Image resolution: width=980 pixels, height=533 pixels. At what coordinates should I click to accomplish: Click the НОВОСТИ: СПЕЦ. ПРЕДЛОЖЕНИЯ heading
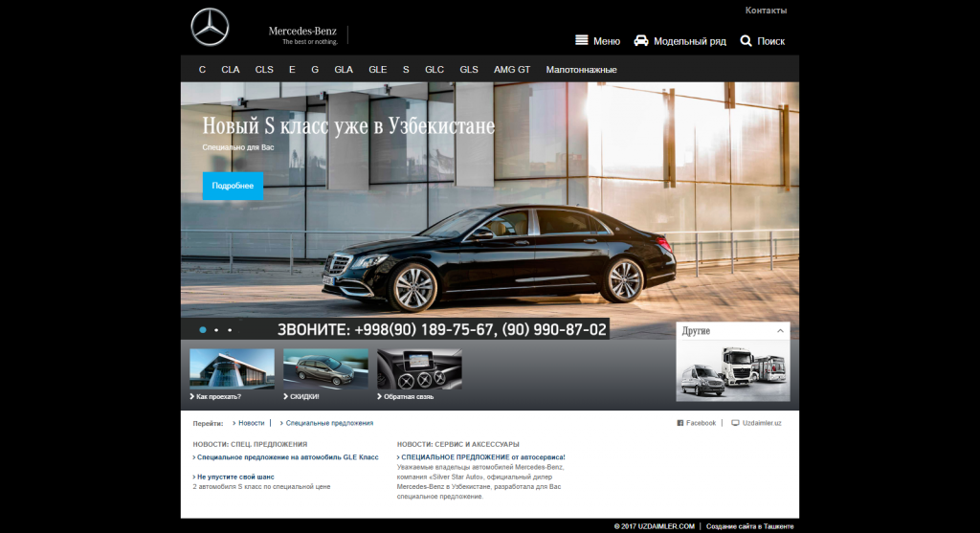250,444
